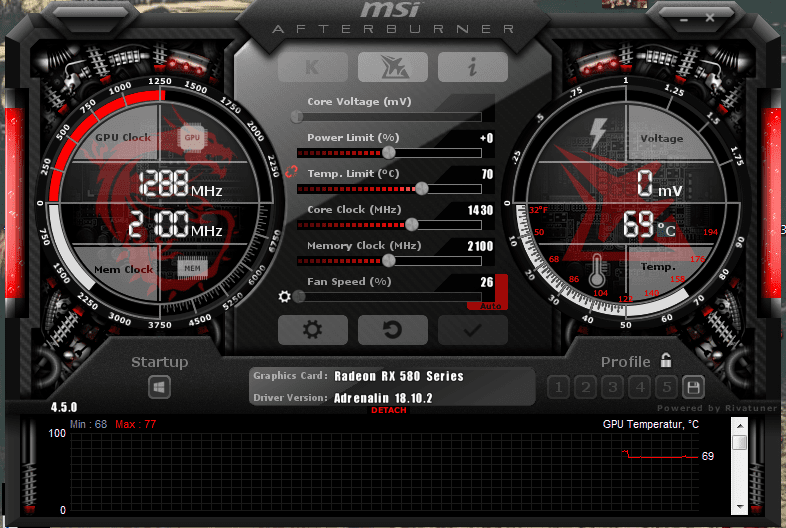Select profile slot 4
Viewport: 786px width, 528px height.
coord(640,387)
